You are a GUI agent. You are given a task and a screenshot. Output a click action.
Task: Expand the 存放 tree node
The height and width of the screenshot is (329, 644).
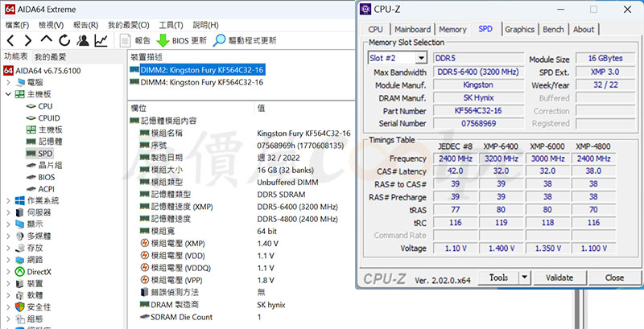pyautogui.click(x=8, y=248)
